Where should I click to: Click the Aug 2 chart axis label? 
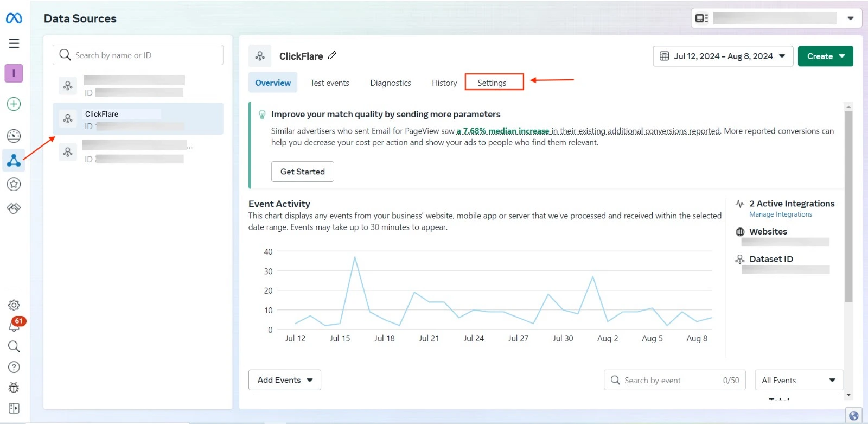pos(608,338)
